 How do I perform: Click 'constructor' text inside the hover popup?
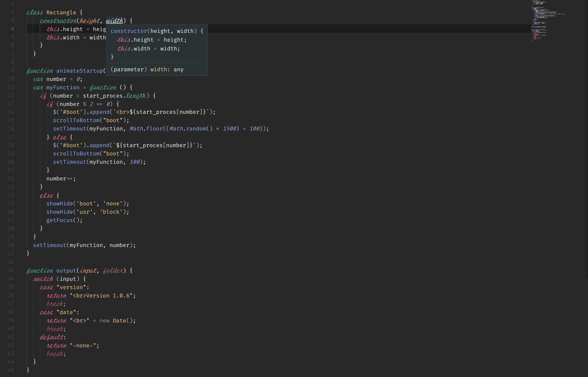pos(129,31)
